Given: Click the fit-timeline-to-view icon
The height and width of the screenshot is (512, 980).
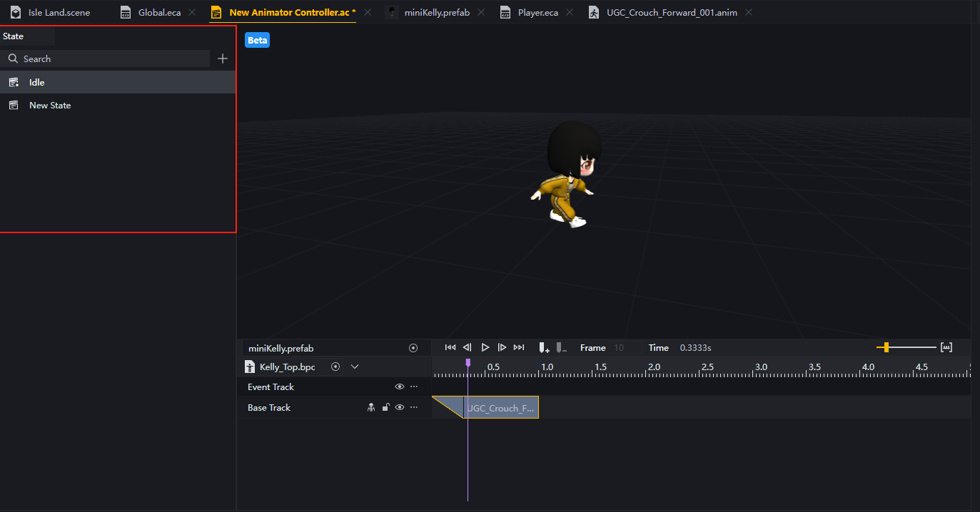Looking at the screenshot, I should [x=946, y=347].
